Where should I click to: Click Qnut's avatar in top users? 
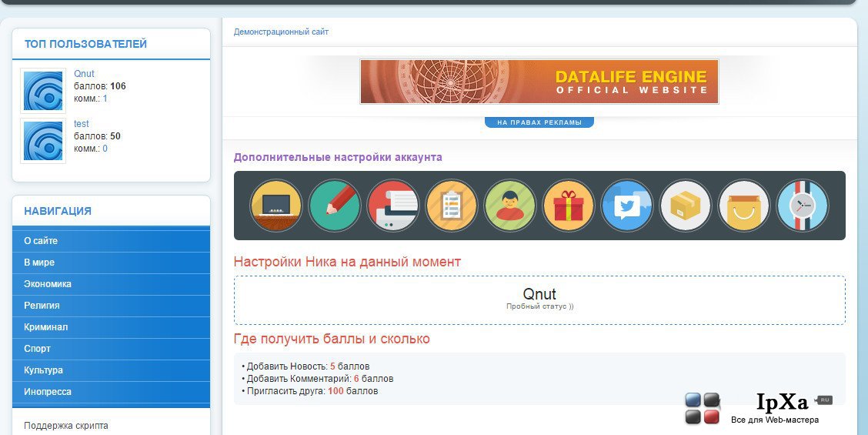click(43, 91)
